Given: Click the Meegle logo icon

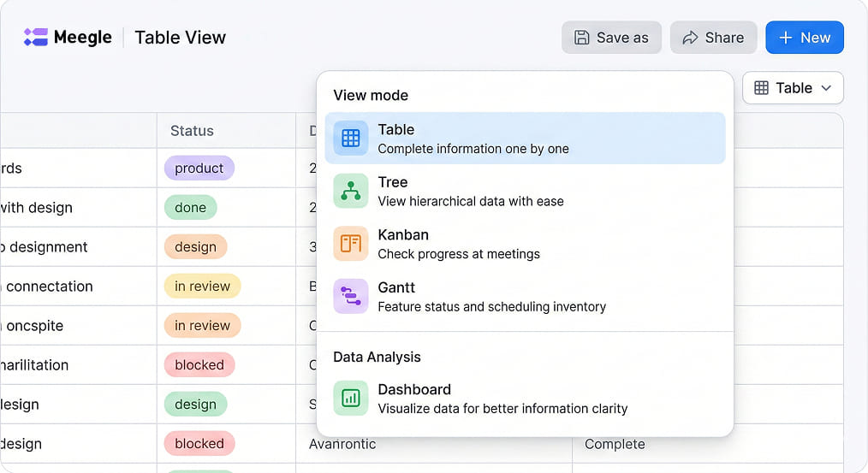Looking at the screenshot, I should [36, 37].
